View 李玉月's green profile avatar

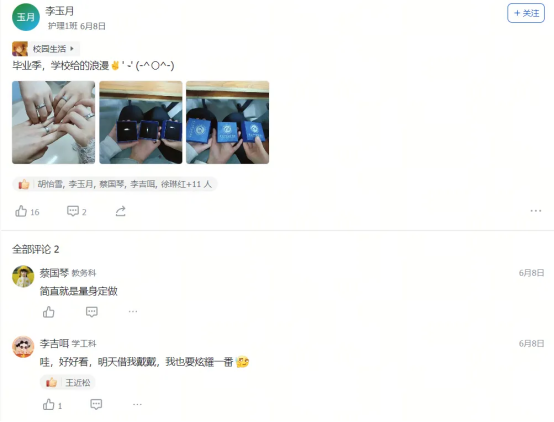[x=26, y=17]
